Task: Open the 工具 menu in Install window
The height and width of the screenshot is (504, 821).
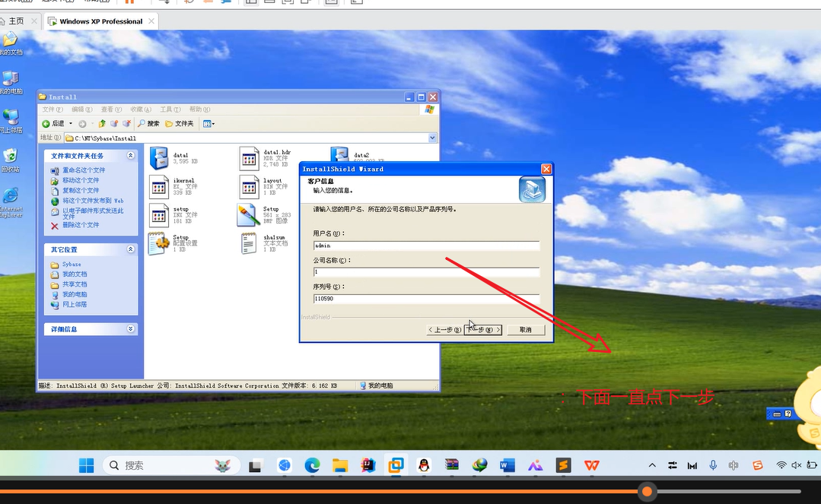Action: pyautogui.click(x=170, y=109)
